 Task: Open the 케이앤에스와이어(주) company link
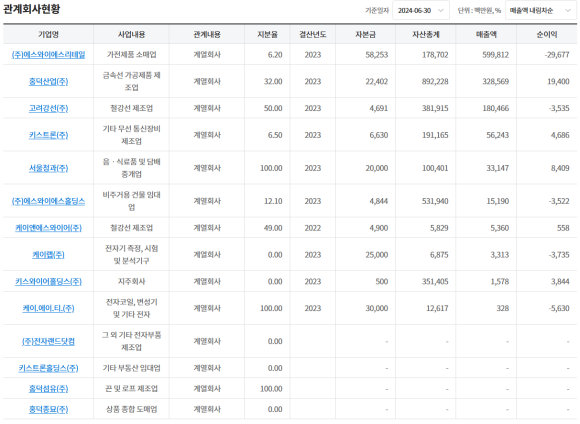point(48,228)
